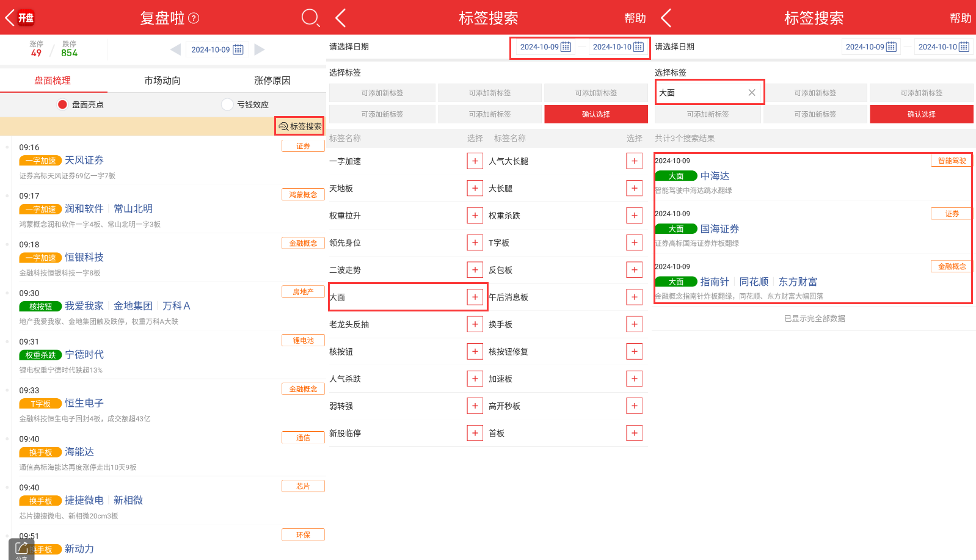The width and height of the screenshot is (976, 560).
Task: Pick end date 2024-10-10 in middle panel
Action: pos(617,47)
